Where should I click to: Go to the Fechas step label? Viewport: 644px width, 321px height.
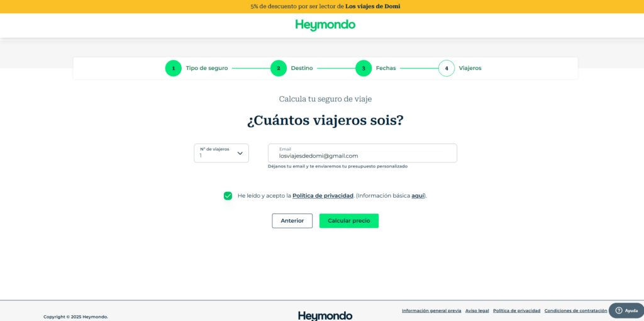click(x=386, y=68)
